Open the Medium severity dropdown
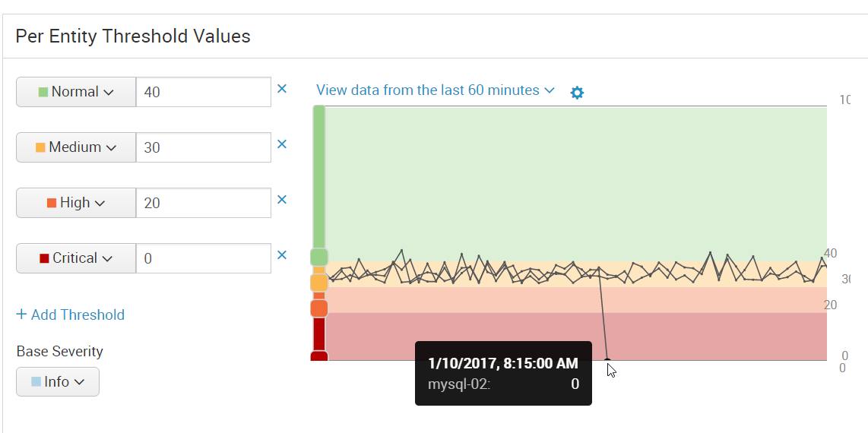 pos(76,147)
